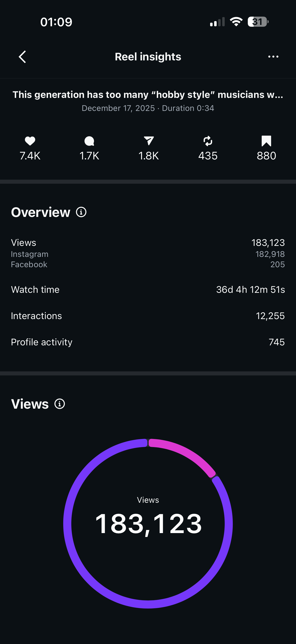Tap the back arrow icon
296x644 pixels.
point(22,57)
